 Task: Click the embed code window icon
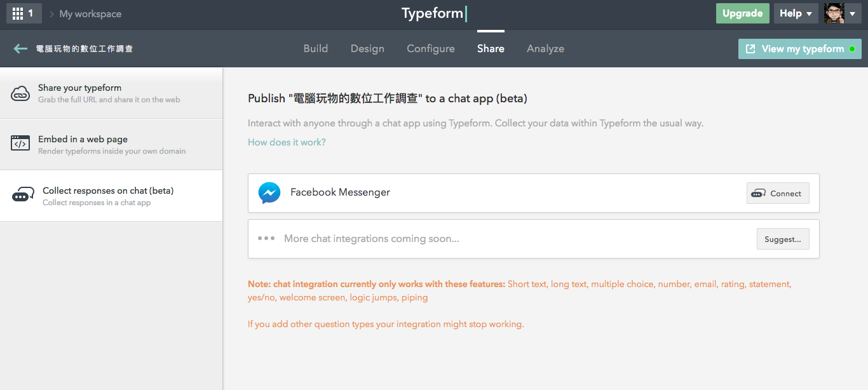20,144
